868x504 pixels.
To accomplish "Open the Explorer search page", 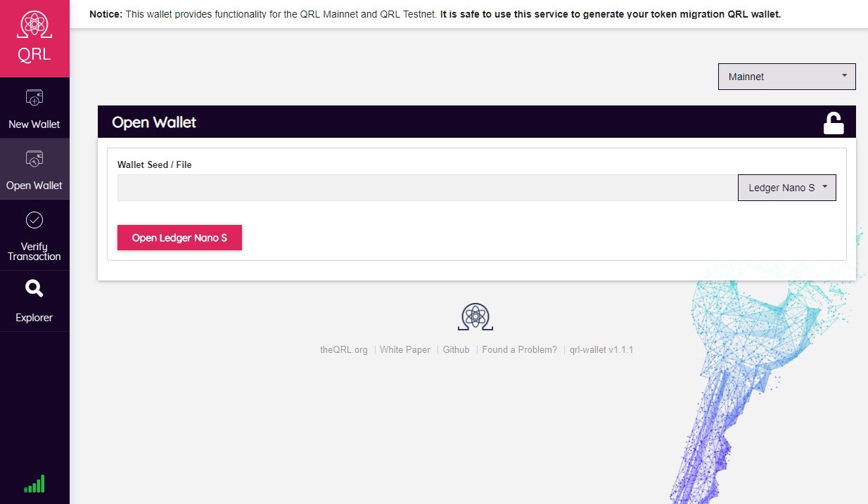I will pyautogui.click(x=34, y=301).
